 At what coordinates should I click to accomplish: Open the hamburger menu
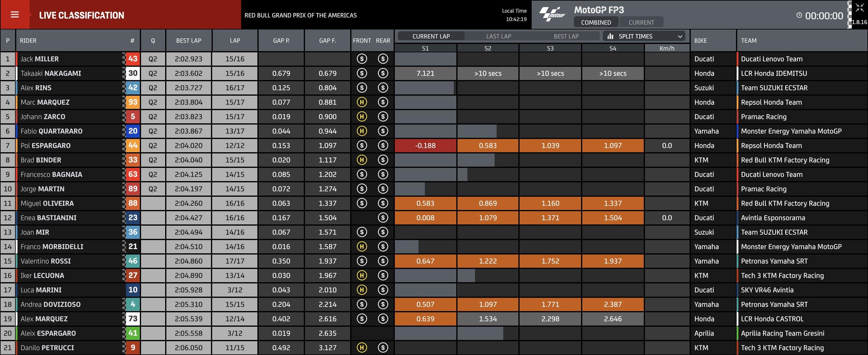tap(14, 14)
